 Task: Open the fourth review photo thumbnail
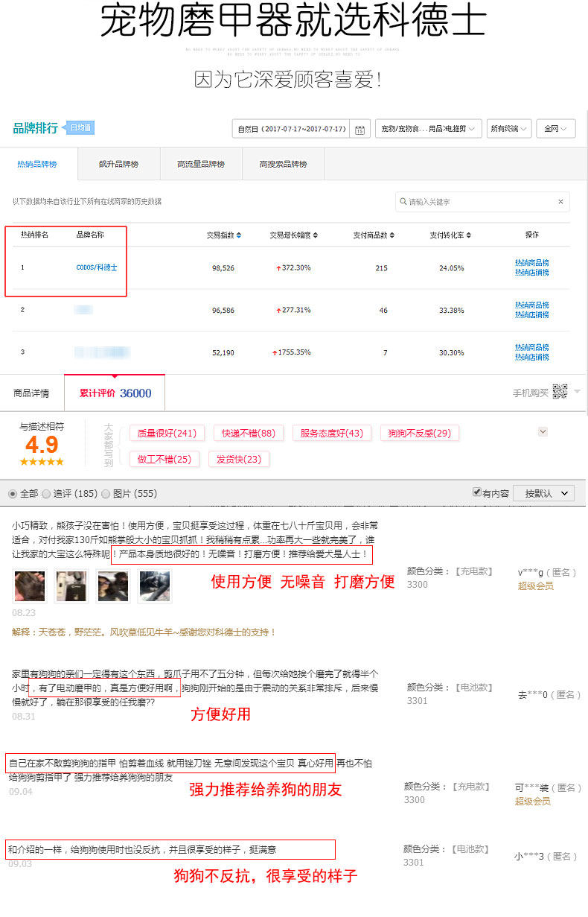point(155,586)
